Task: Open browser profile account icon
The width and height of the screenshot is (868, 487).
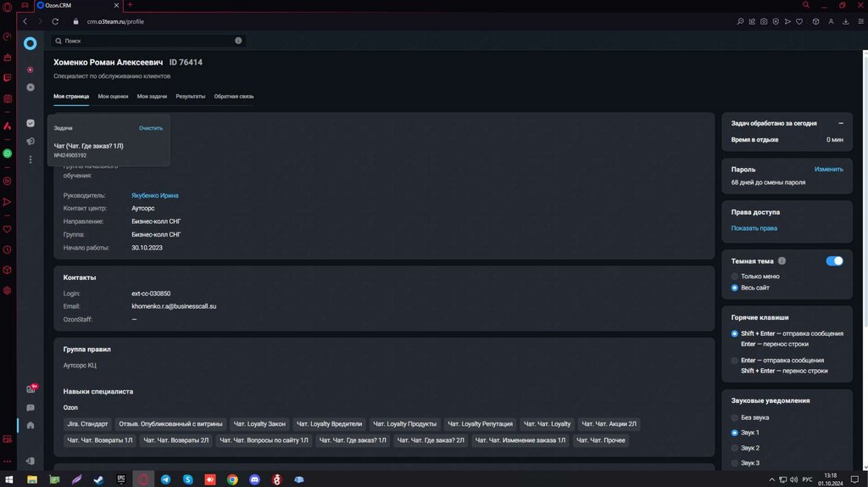Action: (831, 21)
